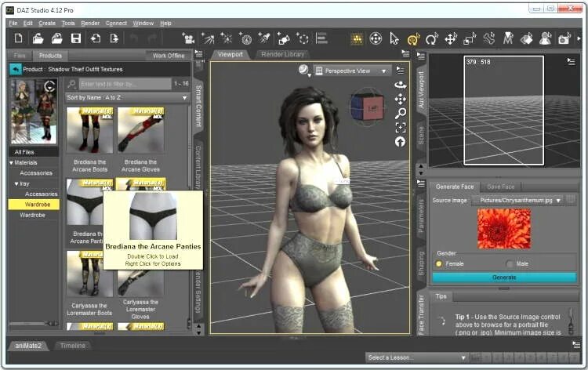Image resolution: width=588 pixels, height=370 pixels.
Task: Click the Export file icon
Action: click(x=114, y=38)
